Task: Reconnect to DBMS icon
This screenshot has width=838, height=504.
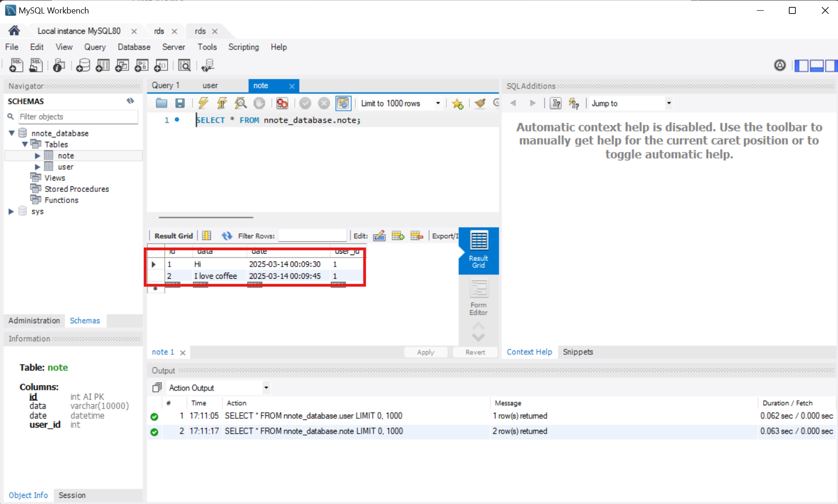Action: [x=208, y=65]
